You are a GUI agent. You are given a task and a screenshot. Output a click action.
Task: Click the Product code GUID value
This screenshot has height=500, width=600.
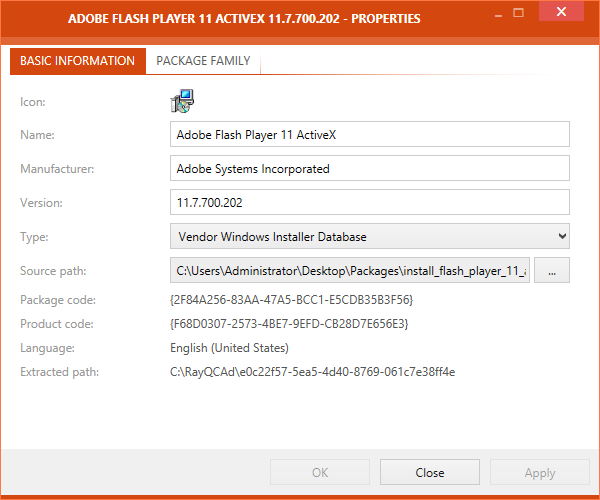click(289, 324)
